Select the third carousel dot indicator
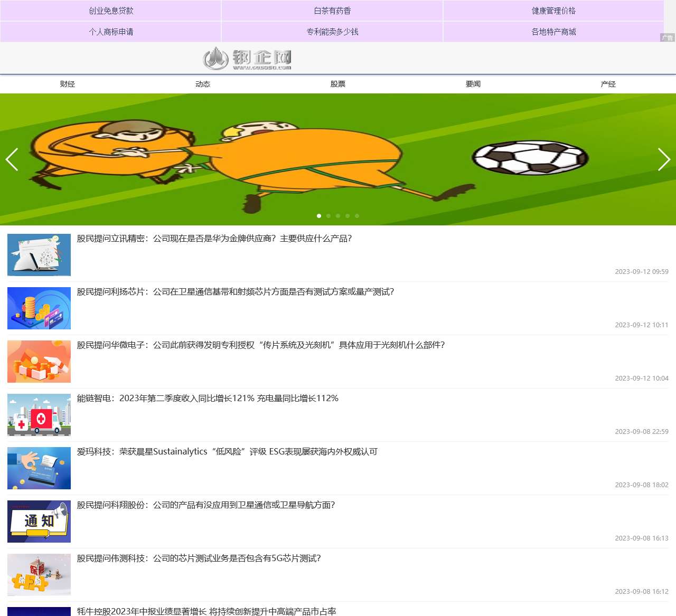This screenshot has width=676, height=616. (338, 216)
